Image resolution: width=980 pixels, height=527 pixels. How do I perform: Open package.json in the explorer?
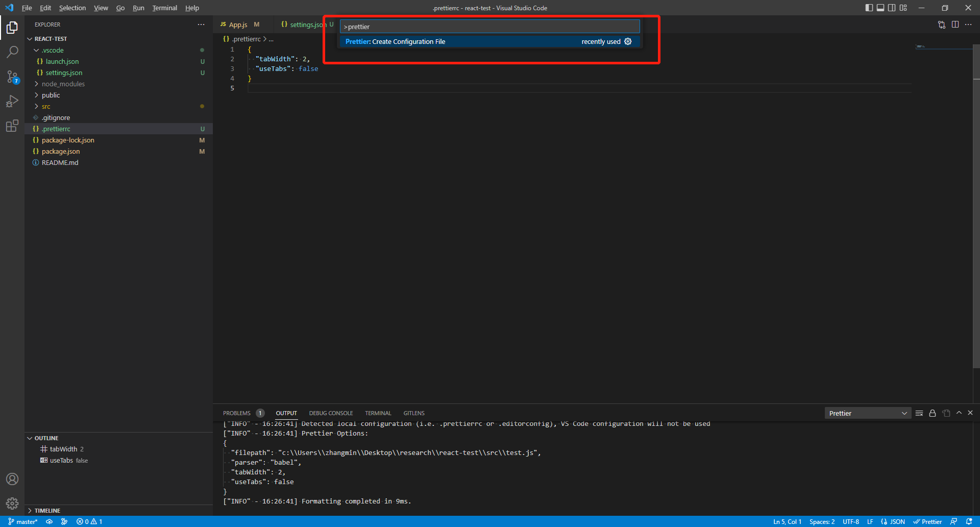118,151
